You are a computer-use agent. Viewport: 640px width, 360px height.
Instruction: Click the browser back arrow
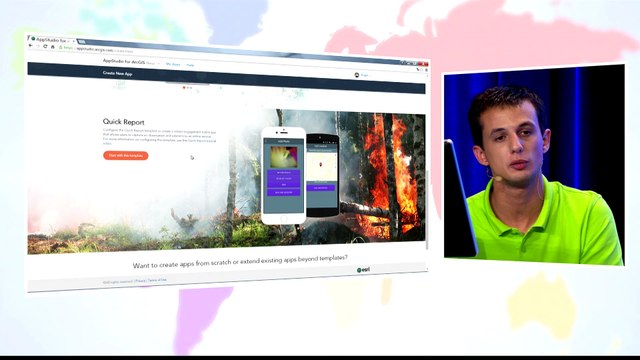31,45
